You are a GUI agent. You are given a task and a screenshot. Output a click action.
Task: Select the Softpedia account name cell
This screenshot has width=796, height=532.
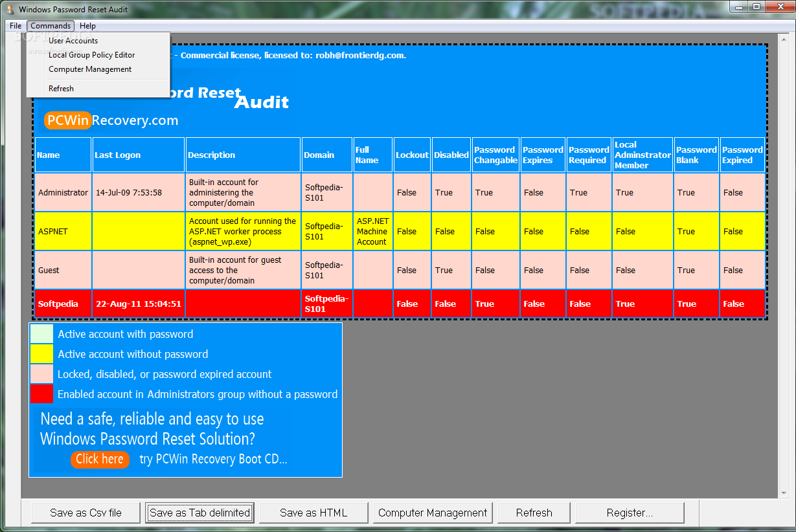(x=63, y=304)
